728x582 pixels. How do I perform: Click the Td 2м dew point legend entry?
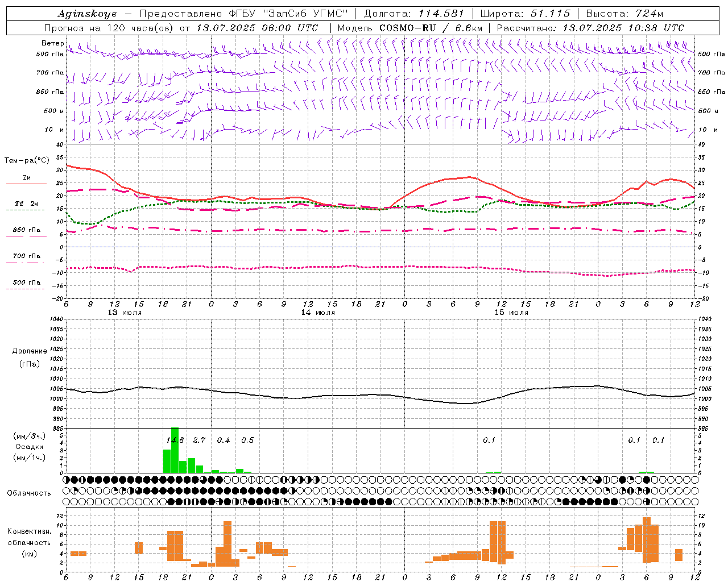point(27,203)
